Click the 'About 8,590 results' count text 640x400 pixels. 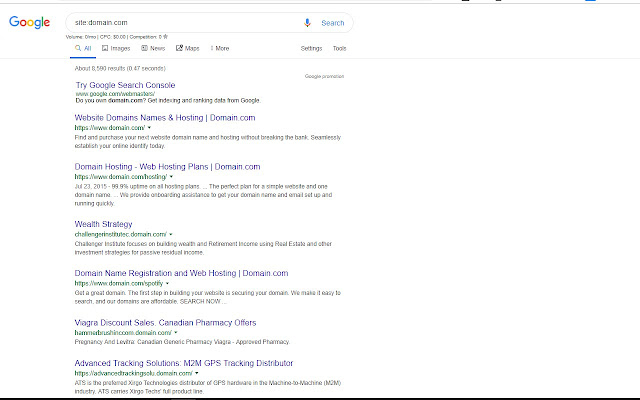pyautogui.click(x=120, y=68)
